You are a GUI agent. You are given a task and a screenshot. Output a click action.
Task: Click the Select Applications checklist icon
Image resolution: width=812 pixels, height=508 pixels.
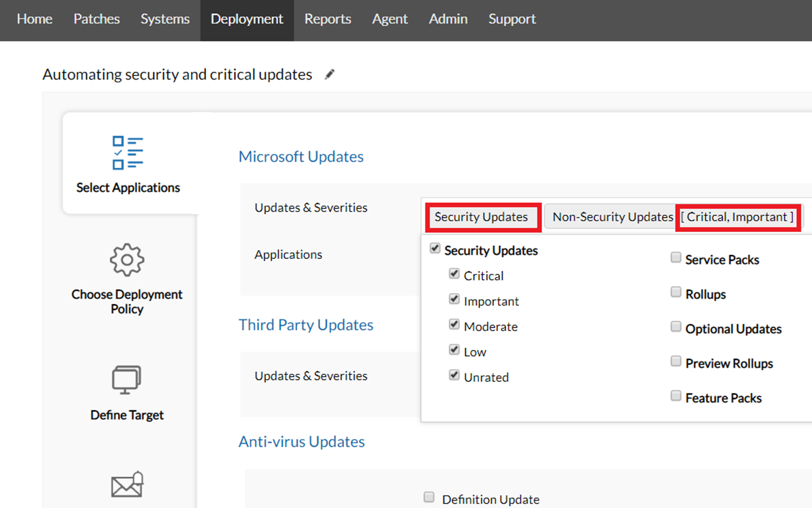[x=127, y=152]
